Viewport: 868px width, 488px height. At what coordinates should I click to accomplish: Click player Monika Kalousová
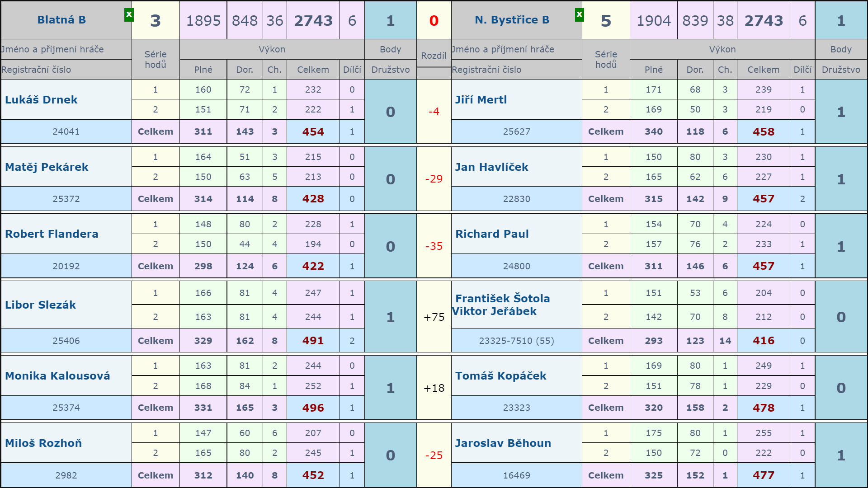coord(57,376)
